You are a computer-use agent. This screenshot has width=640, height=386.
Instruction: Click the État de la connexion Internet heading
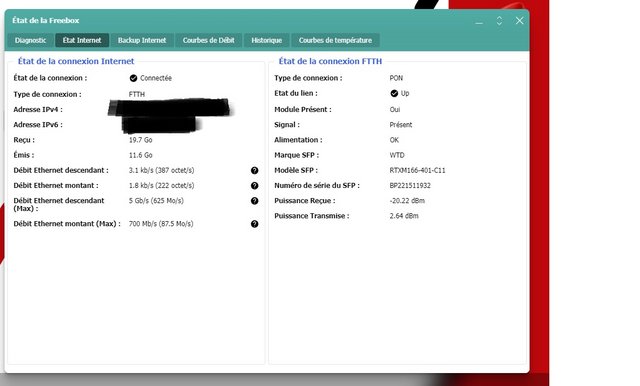click(x=76, y=61)
